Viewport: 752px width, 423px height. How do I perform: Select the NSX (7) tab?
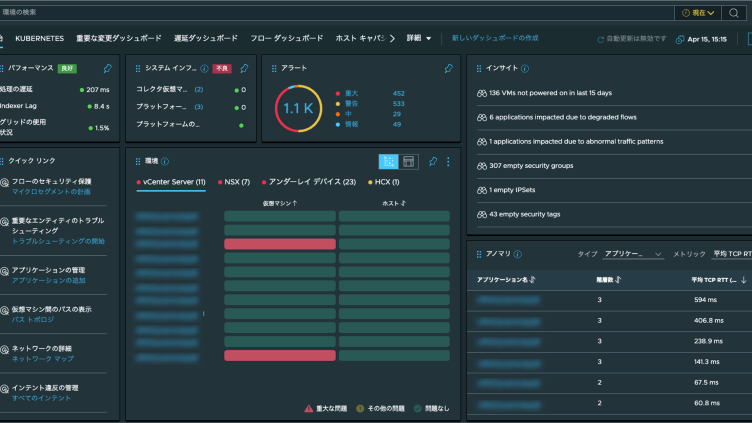(234, 182)
